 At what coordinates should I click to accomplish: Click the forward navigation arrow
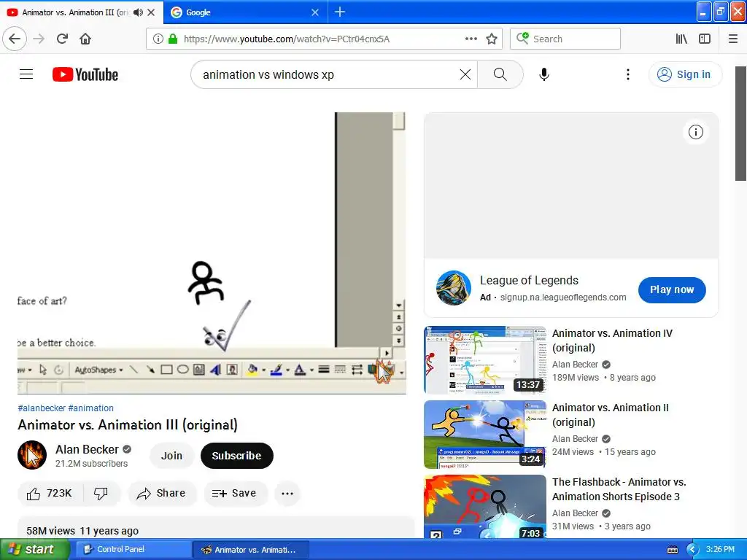click(x=39, y=39)
